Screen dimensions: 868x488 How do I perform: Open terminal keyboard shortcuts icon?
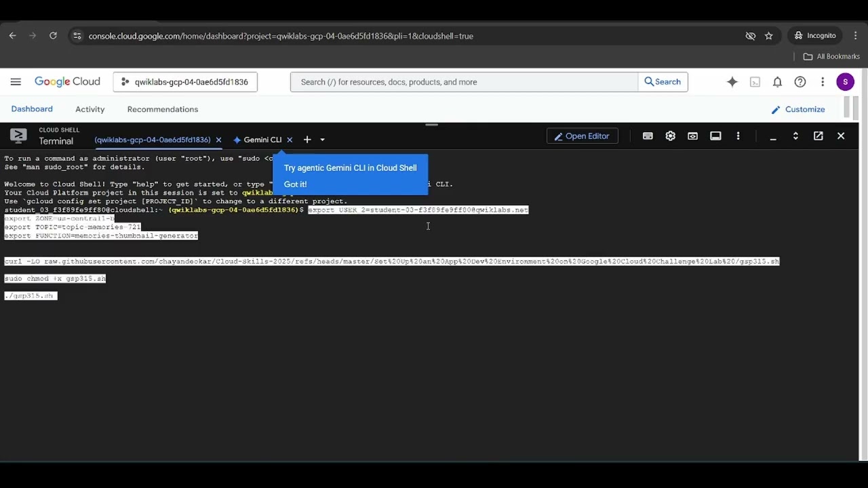pyautogui.click(x=648, y=136)
